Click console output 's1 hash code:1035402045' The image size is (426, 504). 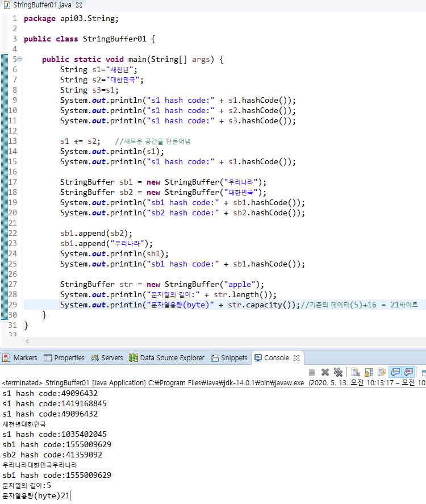pyautogui.click(x=55, y=434)
